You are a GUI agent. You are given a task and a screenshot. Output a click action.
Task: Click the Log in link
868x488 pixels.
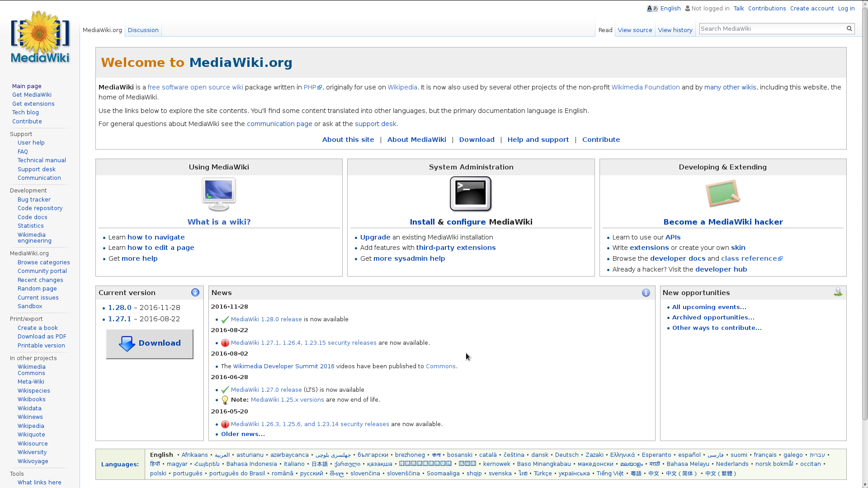point(846,9)
